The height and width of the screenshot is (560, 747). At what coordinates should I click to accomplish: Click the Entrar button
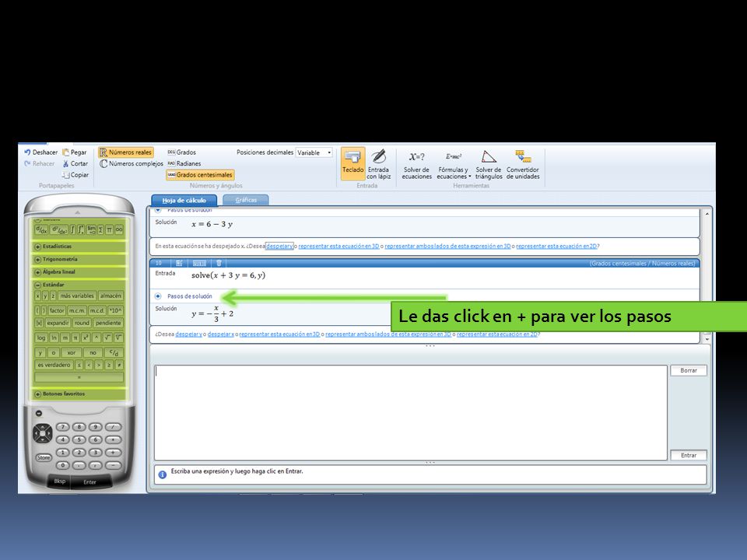pyautogui.click(x=689, y=455)
